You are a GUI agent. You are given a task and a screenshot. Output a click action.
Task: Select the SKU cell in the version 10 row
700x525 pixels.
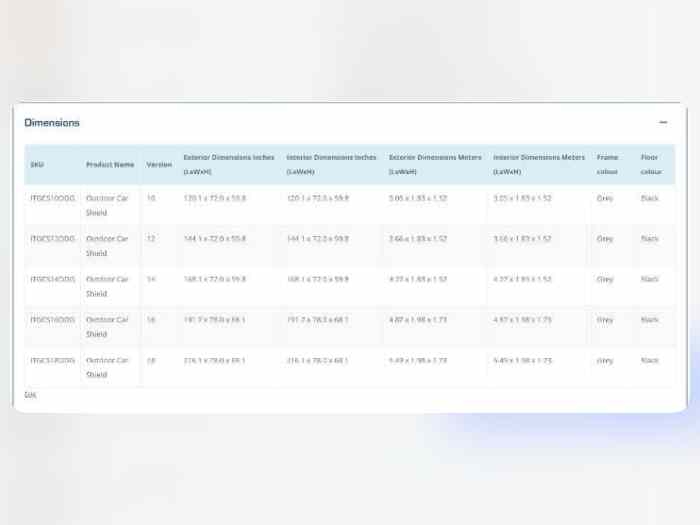[53, 198]
